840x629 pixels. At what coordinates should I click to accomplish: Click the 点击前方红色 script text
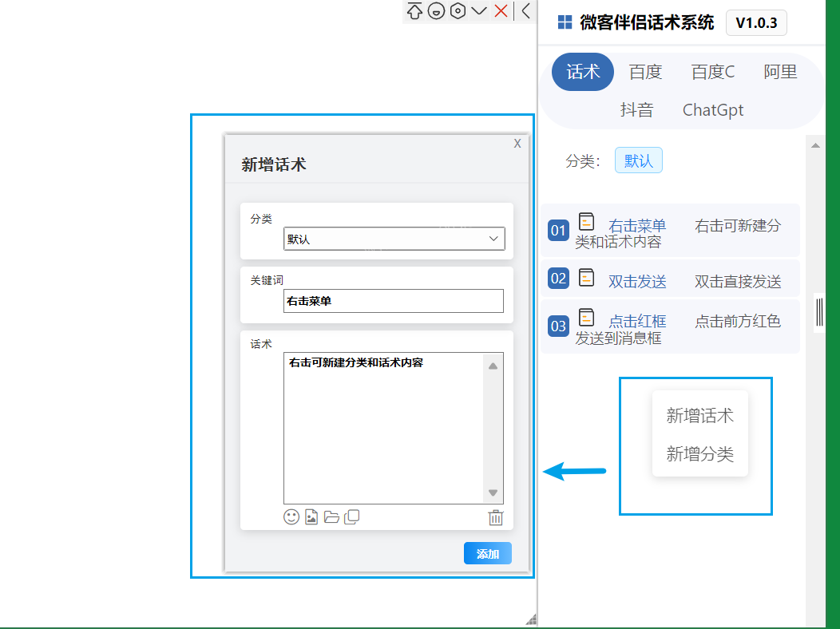(x=738, y=321)
